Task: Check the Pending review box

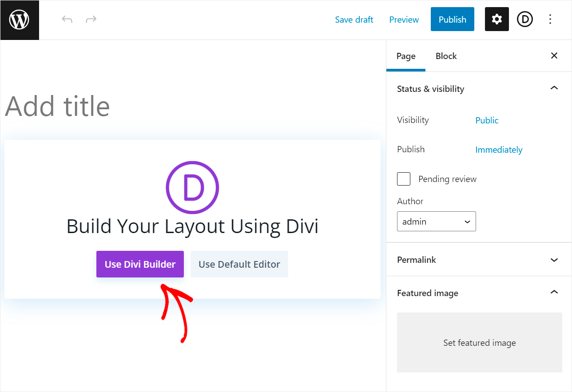Action: coord(404,179)
